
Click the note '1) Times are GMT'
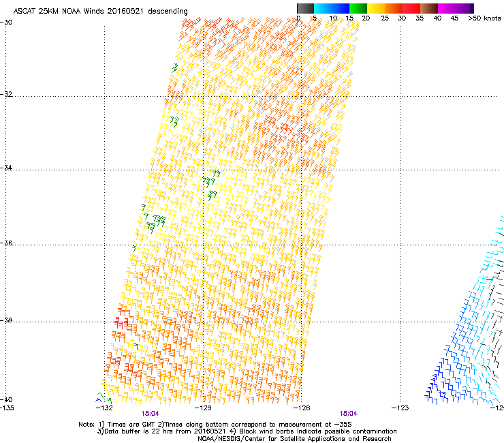[129, 425]
